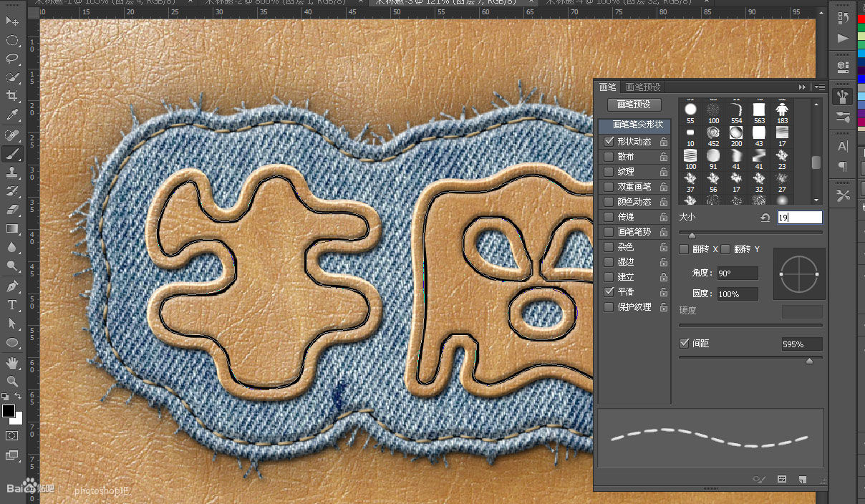Screen dimensions: 865x504
Task: Uncheck the 形状动态 option
Action: (609, 142)
